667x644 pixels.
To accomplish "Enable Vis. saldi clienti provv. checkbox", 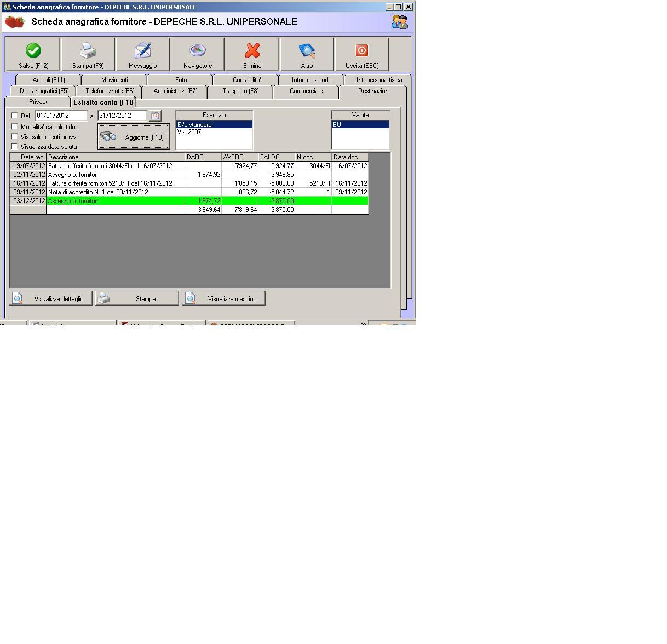I will (x=15, y=136).
